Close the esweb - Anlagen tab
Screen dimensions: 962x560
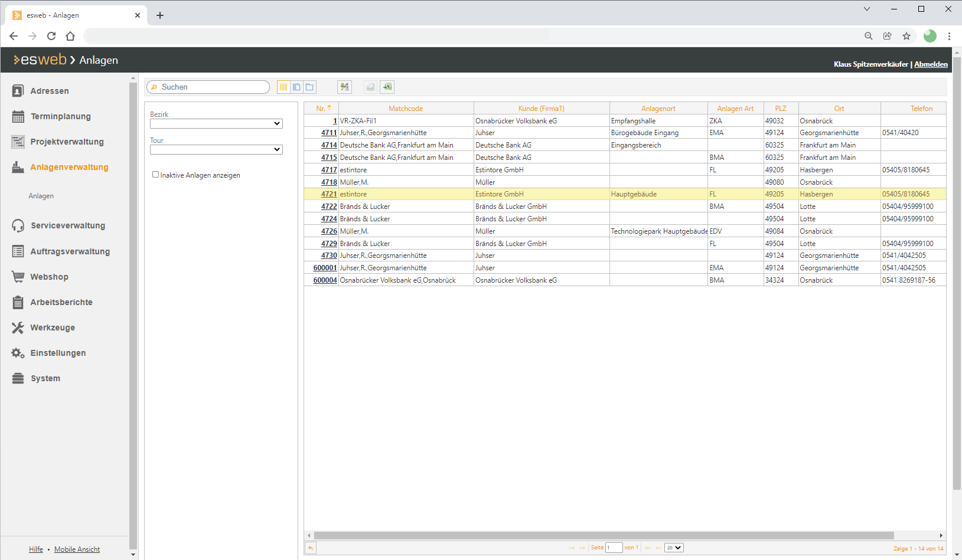[138, 15]
